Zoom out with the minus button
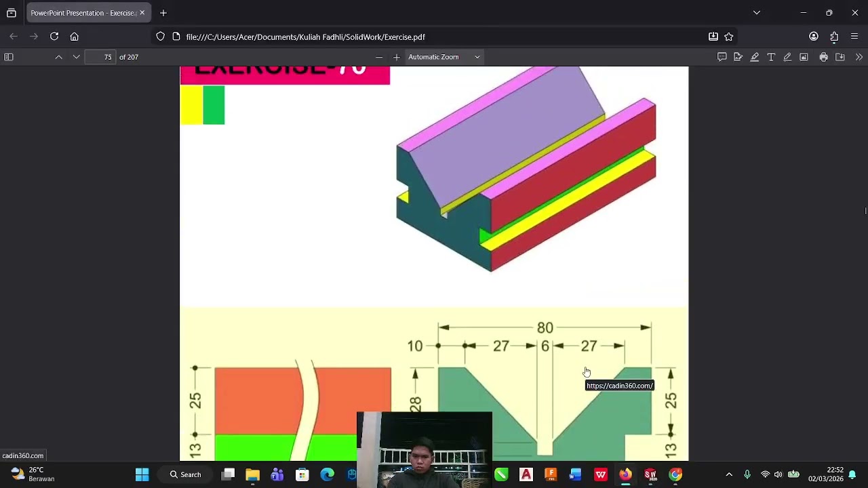Image resolution: width=868 pixels, height=488 pixels. tap(379, 57)
